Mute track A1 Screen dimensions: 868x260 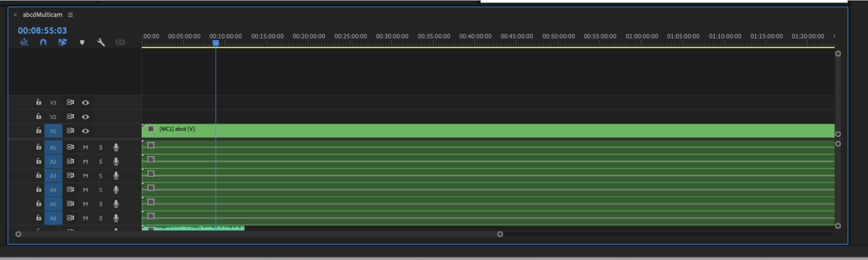85,148
